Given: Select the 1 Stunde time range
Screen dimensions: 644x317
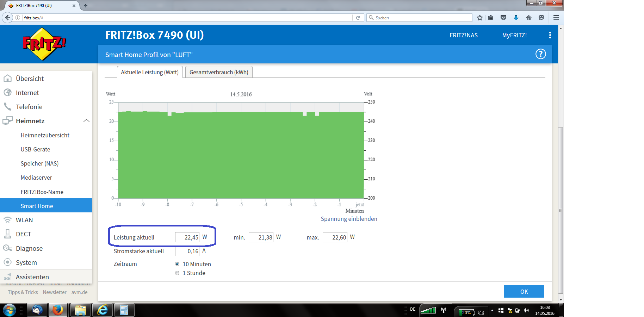Looking at the screenshot, I should (x=177, y=273).
